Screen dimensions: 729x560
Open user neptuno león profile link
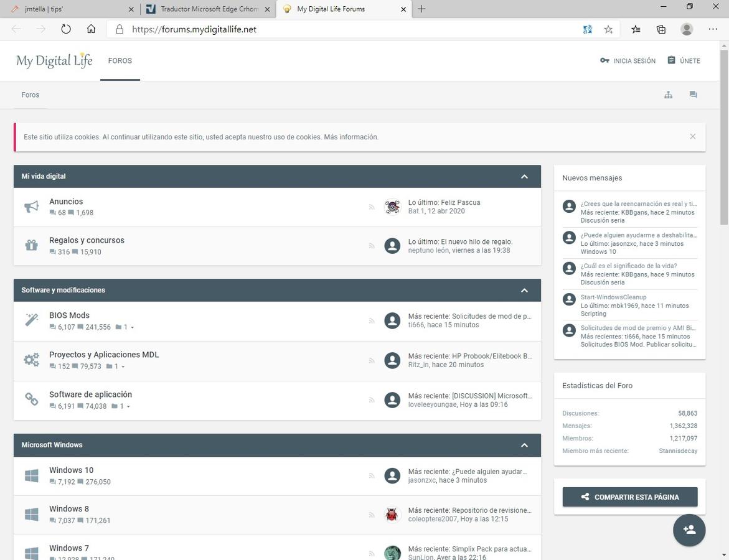pos(428,251)
